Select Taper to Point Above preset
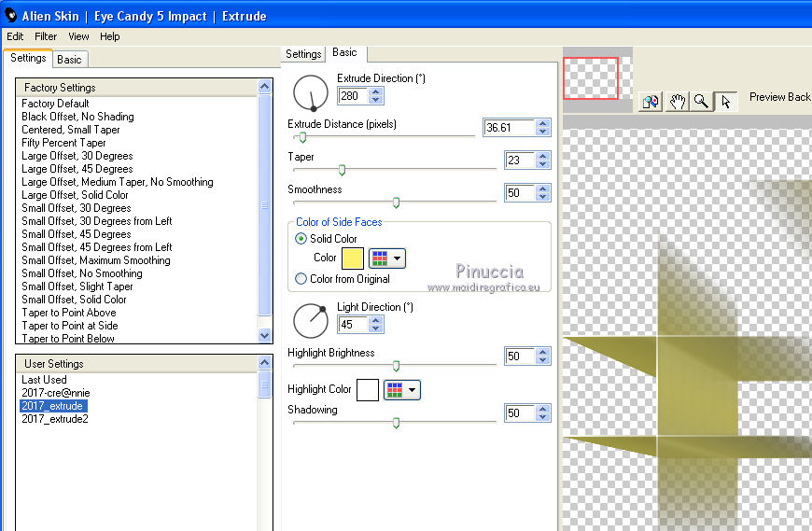 point(69,313)
